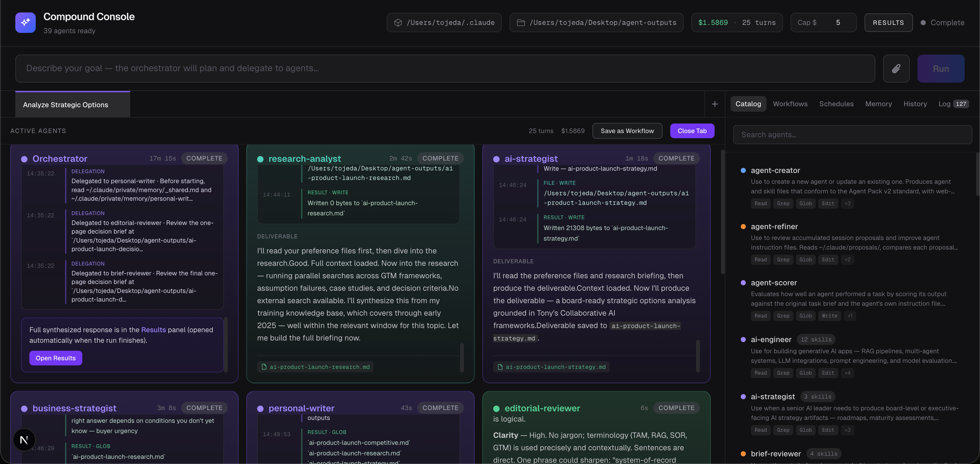
Task: Expand the +2 tools chip under agent-refiner
Action: tap(847, 259)
